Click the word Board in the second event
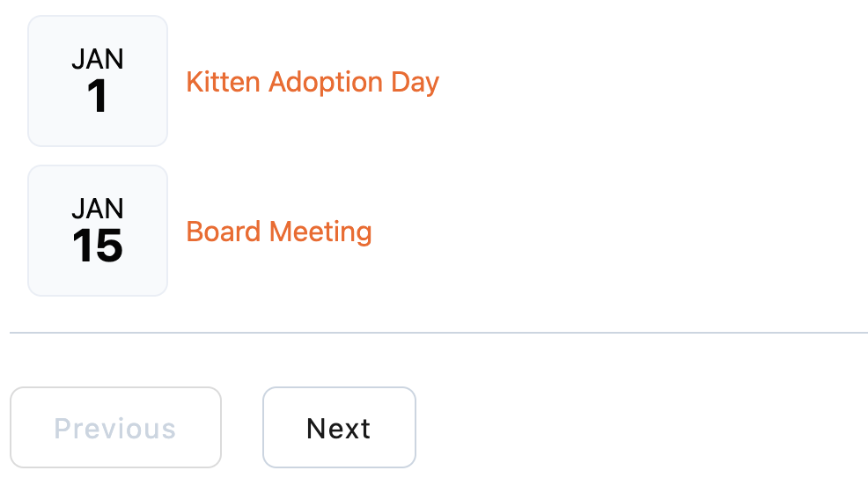This screenshot has height=500, width=868. pyautogui.click(x=224, y=232)
